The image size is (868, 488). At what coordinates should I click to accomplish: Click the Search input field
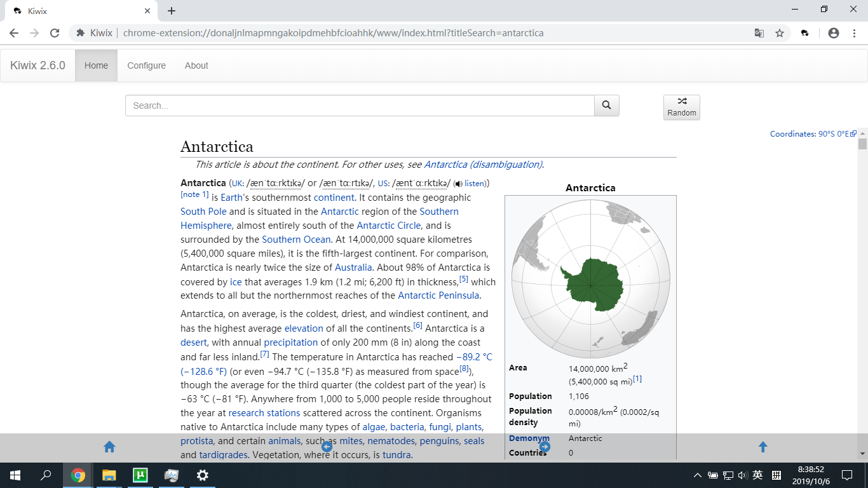coord(360,105)
